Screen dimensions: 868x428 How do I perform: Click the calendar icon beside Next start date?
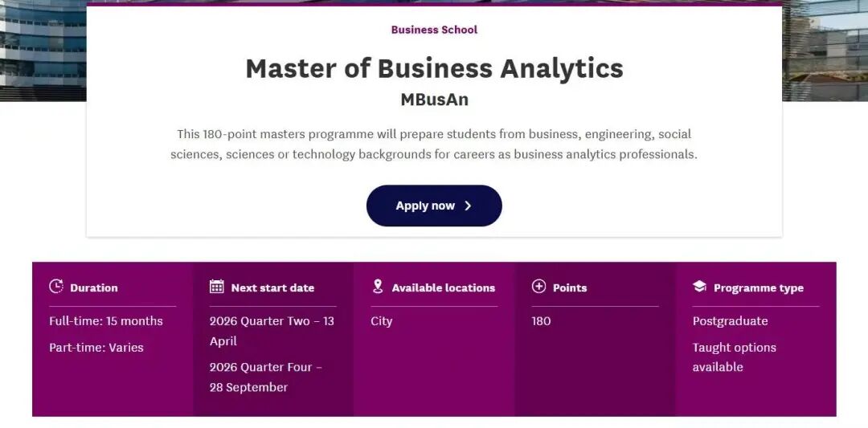click(216, 287)
